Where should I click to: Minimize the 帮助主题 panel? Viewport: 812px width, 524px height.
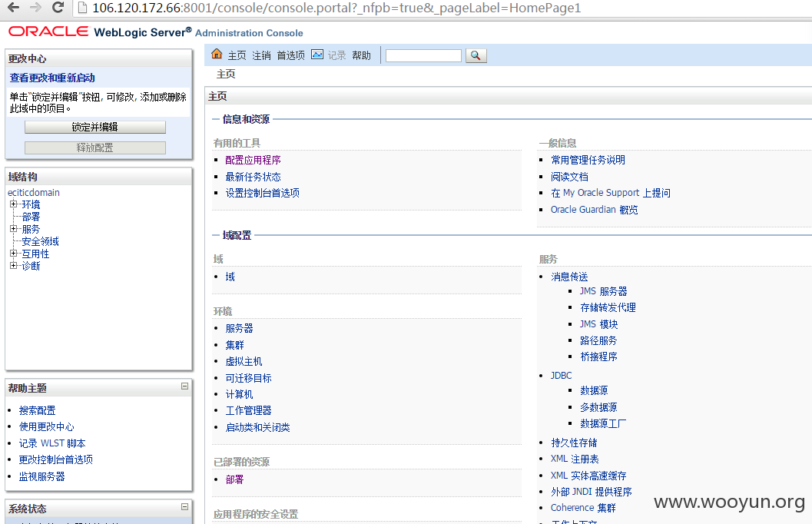184,386
